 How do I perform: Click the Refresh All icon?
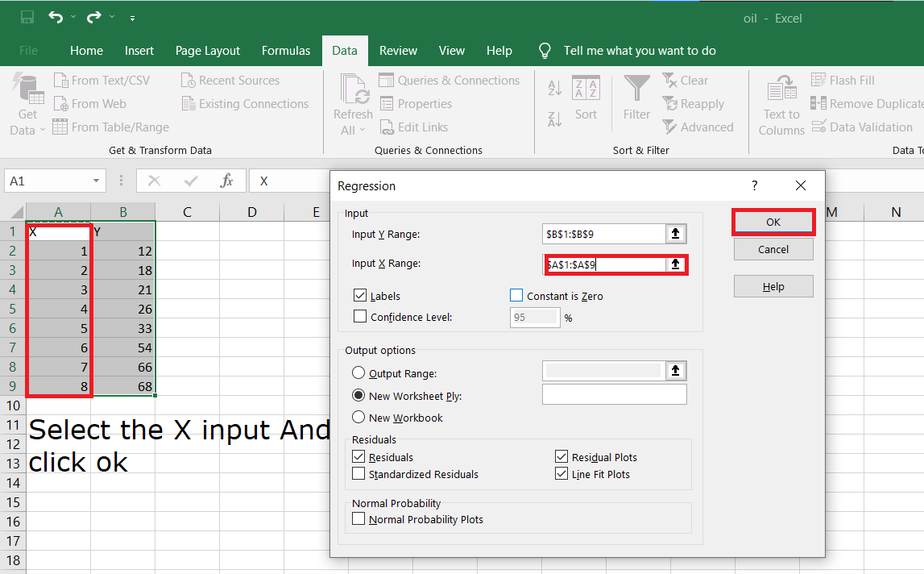[x=352, y=97]
